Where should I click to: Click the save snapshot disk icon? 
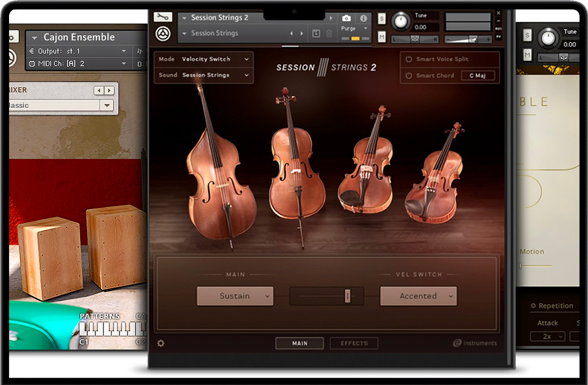pos(317,34)
